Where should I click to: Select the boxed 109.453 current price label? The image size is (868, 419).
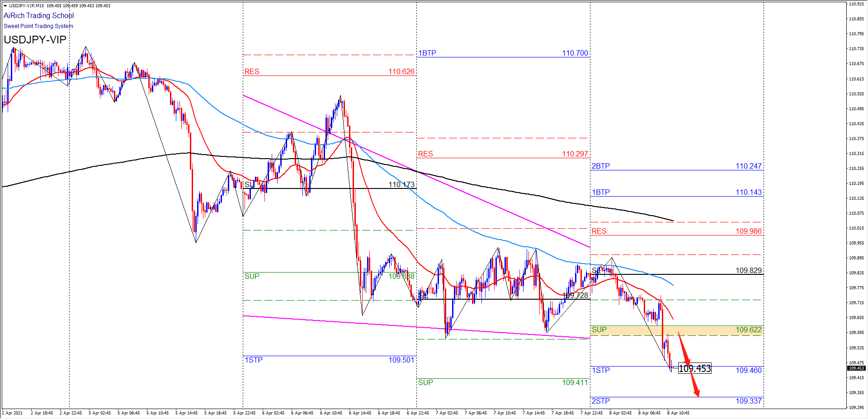point(695,369)
